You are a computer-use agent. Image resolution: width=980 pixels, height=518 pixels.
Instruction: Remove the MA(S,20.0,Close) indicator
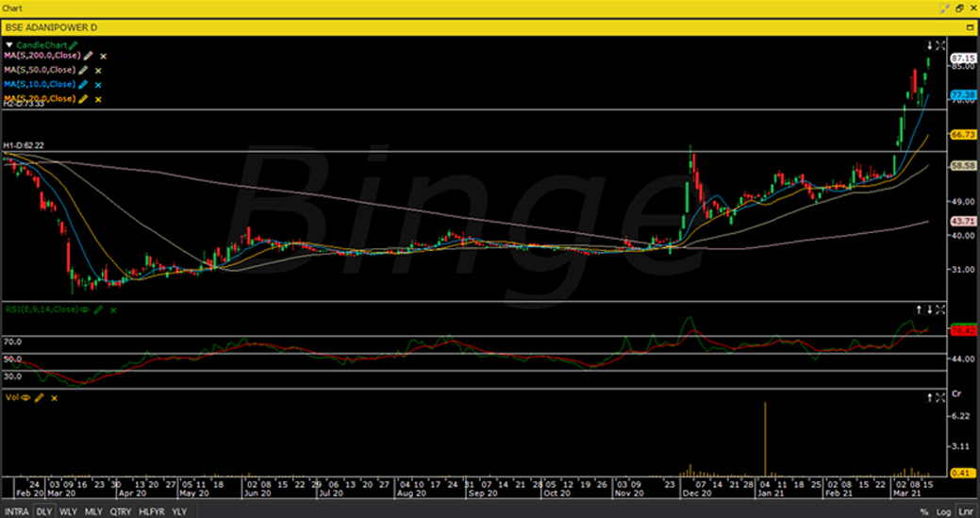coord(98,99)
